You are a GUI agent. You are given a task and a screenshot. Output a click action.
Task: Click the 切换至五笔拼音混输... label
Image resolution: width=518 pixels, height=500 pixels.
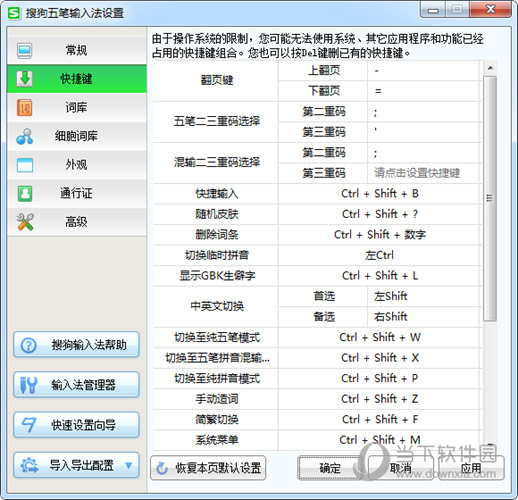(x=217, y=358)
